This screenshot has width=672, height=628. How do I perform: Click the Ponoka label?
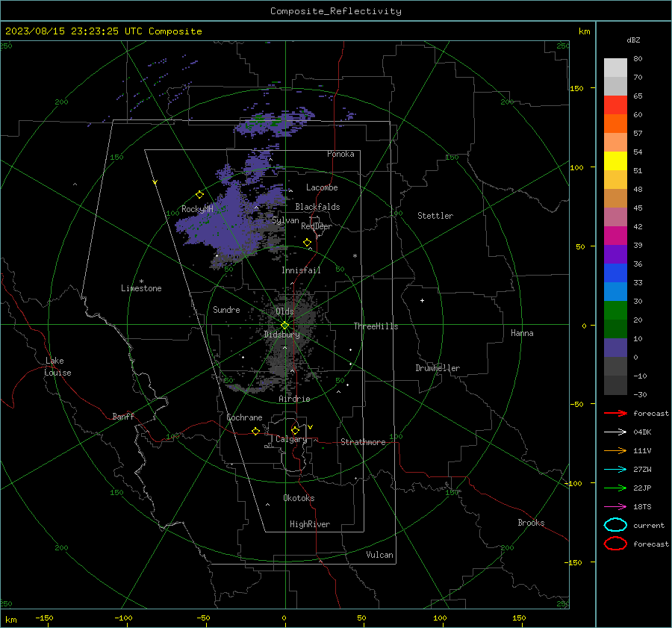(x=340, y=154)
